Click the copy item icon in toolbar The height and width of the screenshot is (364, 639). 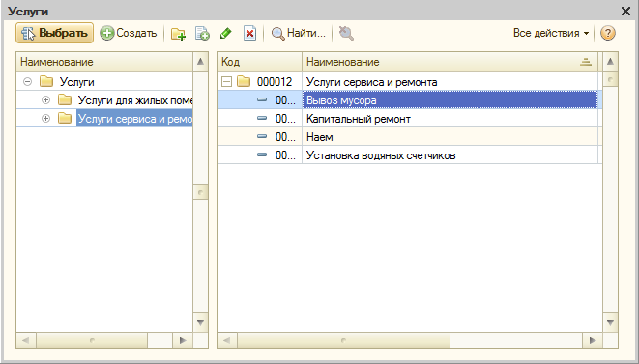pos(202,34)
